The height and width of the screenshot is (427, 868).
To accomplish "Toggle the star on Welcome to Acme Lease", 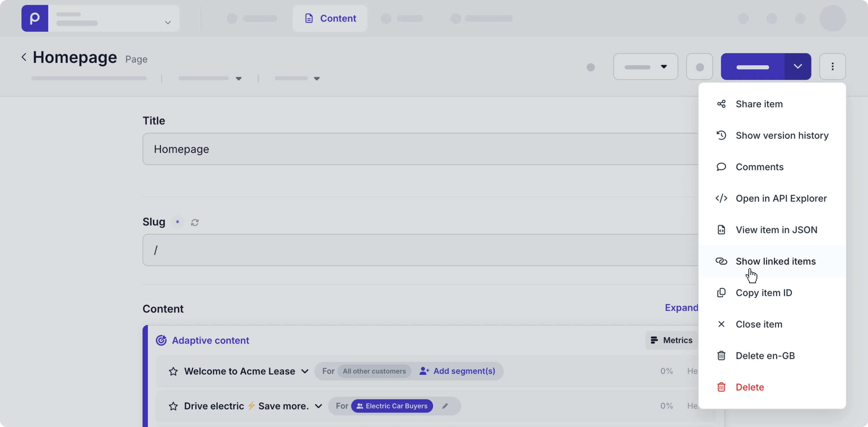I will click(173, 371).
